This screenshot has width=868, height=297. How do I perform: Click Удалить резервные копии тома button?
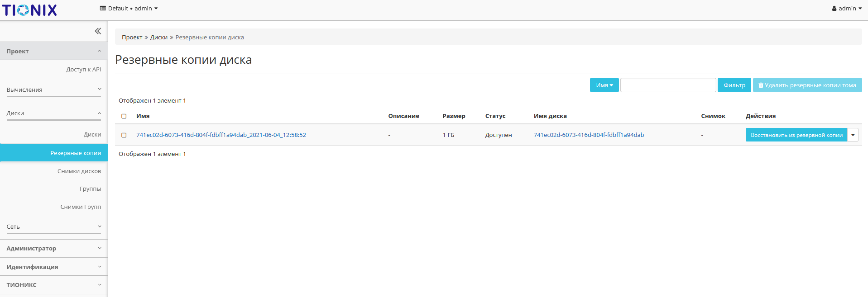coord(807,85)
